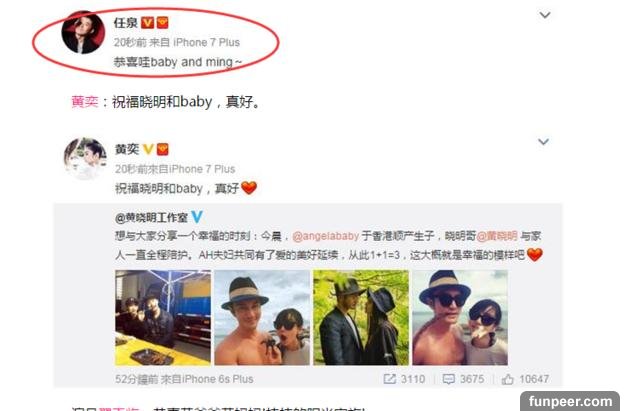Open the @黄晓明工作室 account link

[x=151, y=218]
